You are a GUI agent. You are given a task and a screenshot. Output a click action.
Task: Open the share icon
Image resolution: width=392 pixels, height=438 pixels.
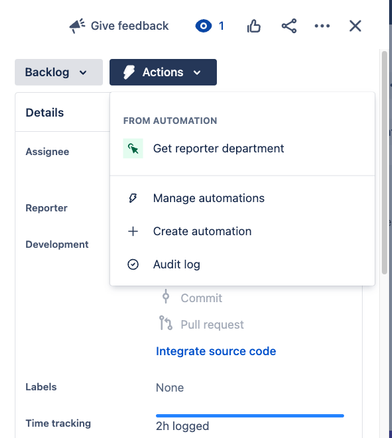pyautogui.click(x=289, y=26)
